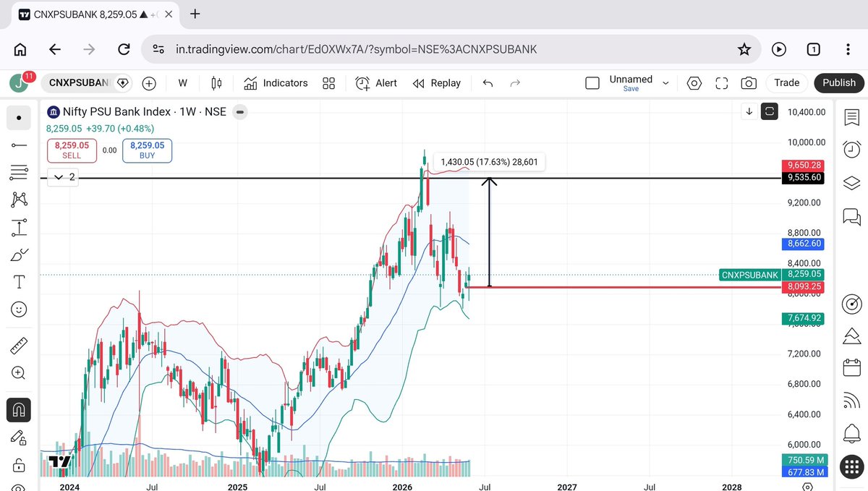The height and width of the screenshot is (491, 868).
Task: Open the Alerts clock panel
Action: (851, 150)
